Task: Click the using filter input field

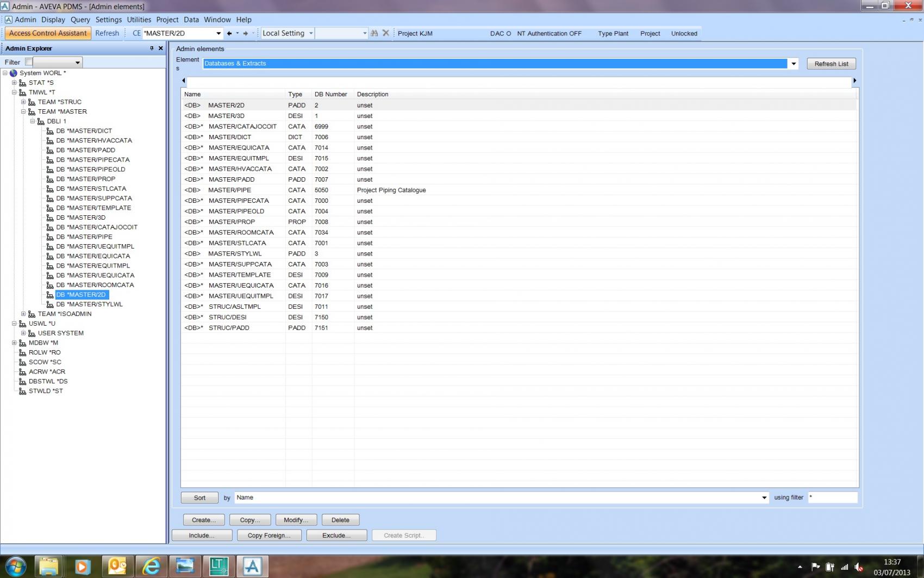Action: point(833,498)
